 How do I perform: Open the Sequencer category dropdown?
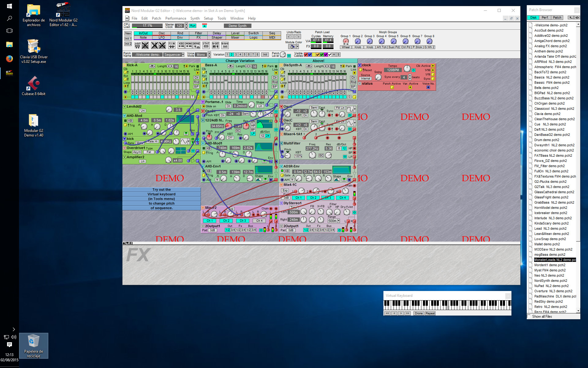[x=183, y=55]
